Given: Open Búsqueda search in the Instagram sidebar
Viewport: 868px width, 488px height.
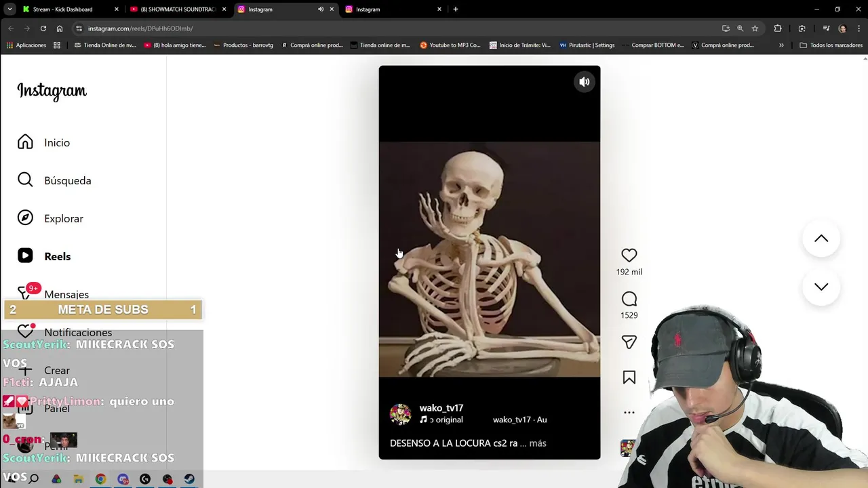Looking at the screenshot, I should [x=54, y=180].
